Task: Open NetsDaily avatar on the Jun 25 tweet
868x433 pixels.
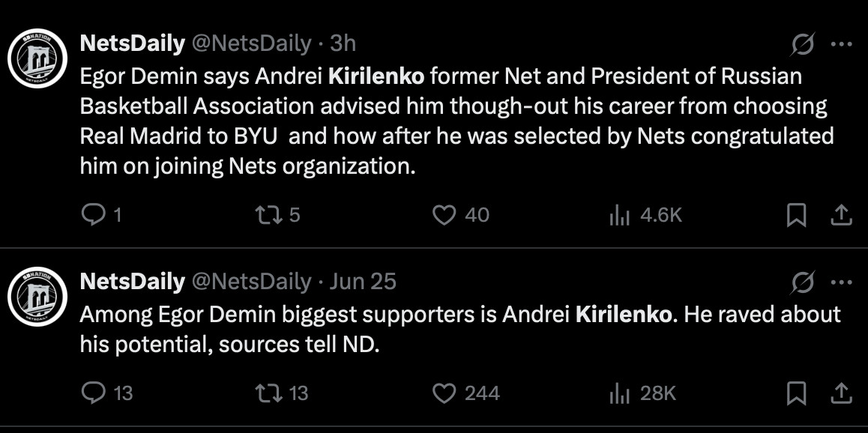Action: [x=37, y=296]
